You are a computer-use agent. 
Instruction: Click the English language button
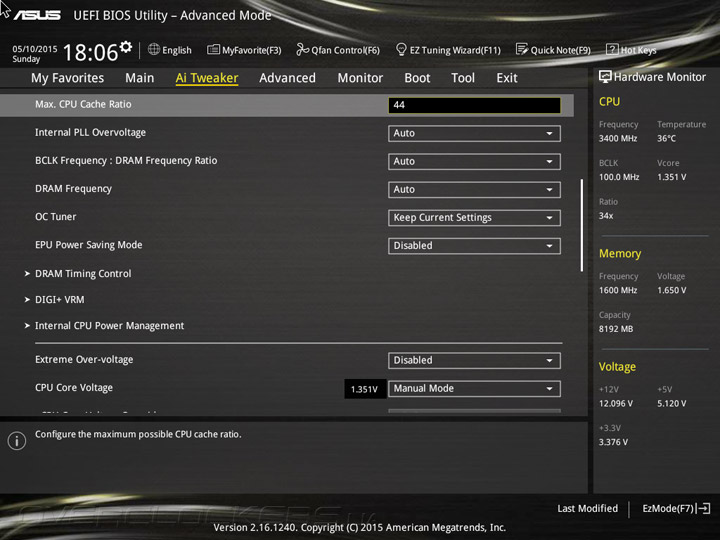[170, 50]
